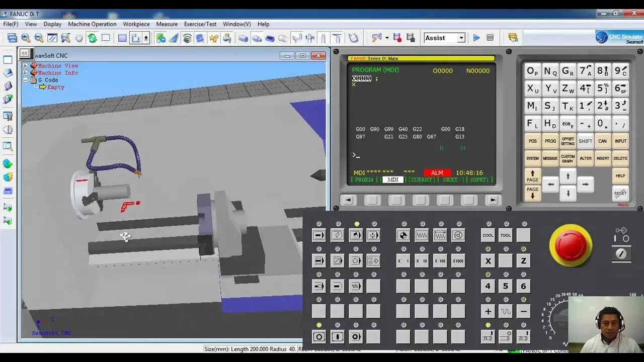Select the Z axis key on machine panel
Image resolution: width=644 pixels, height=362 pixels.
[524, 260]
